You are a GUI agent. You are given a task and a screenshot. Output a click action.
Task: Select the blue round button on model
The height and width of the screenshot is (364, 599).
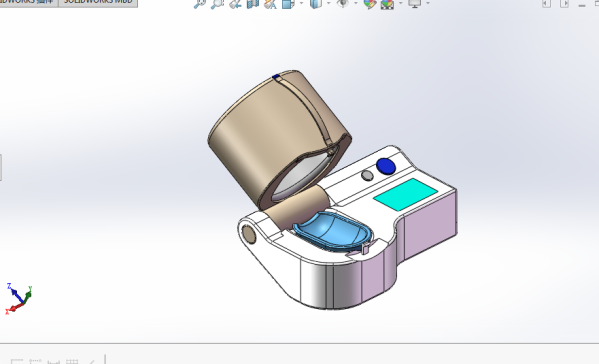(385, 166)
